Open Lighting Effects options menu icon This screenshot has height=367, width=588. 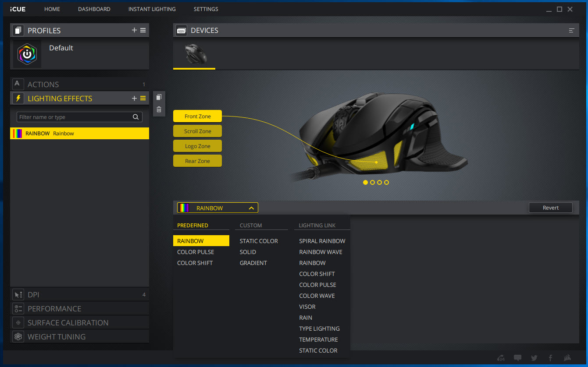click(143, 98)
